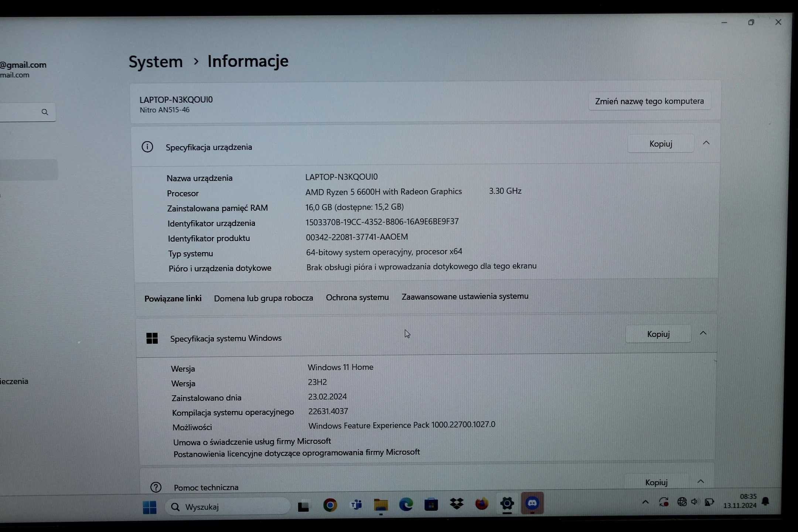Select Nitro AN515-46 model text
The height and width of the screenshot is (532, 798).
click(164, 110)
